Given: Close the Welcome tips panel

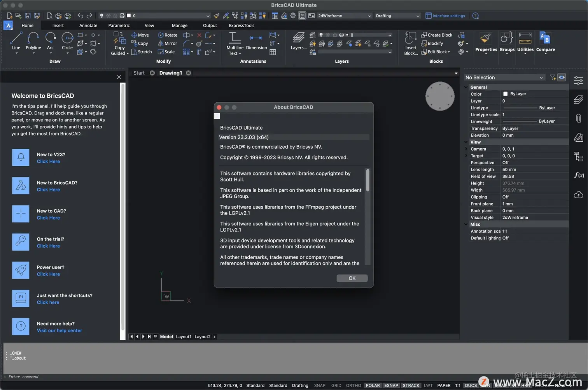Looking at the screenshot, I should (119, 77).
